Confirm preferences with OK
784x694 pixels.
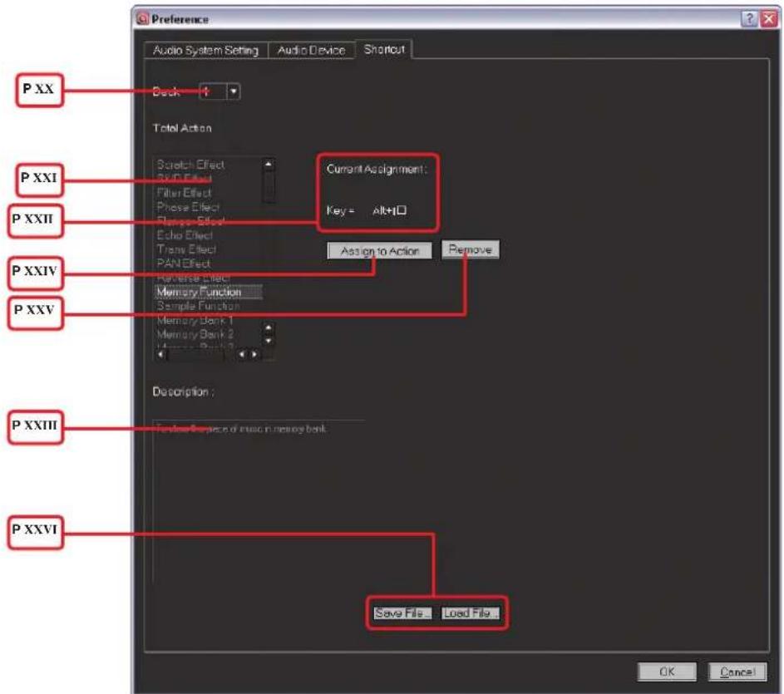pyautogui.click(x=666, y=672)
